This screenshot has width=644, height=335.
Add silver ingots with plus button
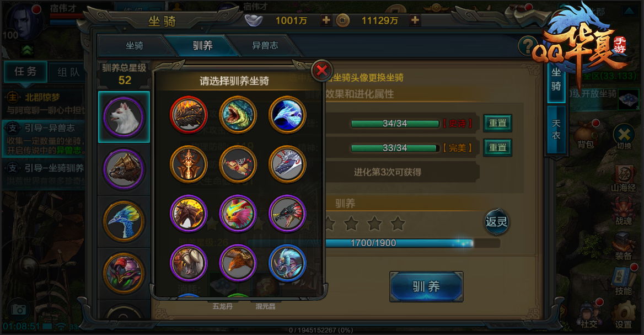pyautogui.click(x=326, y=20)
